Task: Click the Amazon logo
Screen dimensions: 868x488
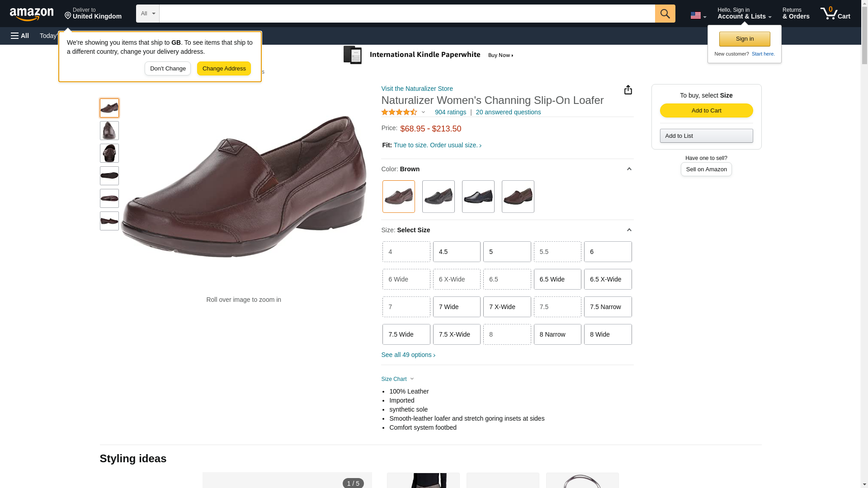Action: 32,14
